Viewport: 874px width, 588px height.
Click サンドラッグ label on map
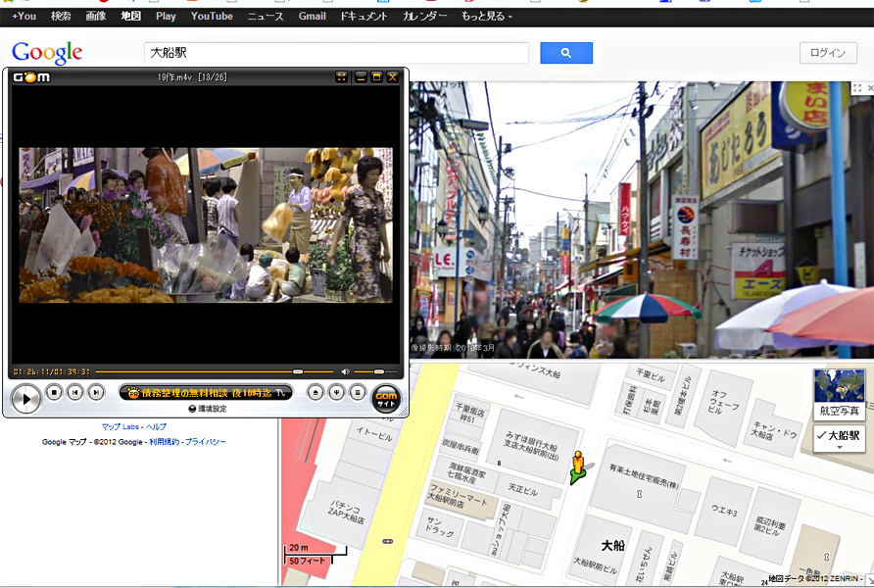point(440,526)
